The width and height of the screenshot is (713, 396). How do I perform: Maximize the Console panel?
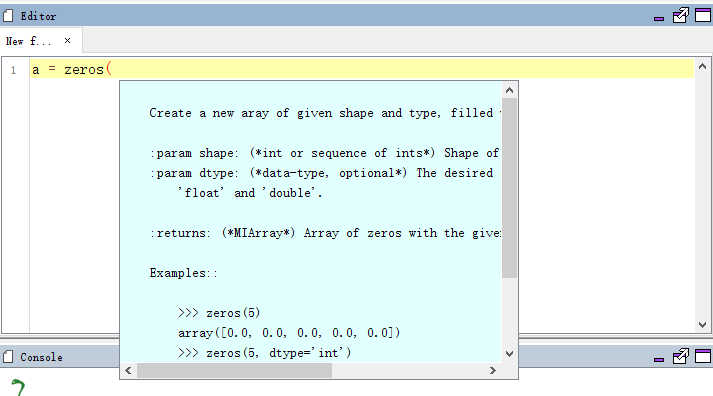(703, 356)
